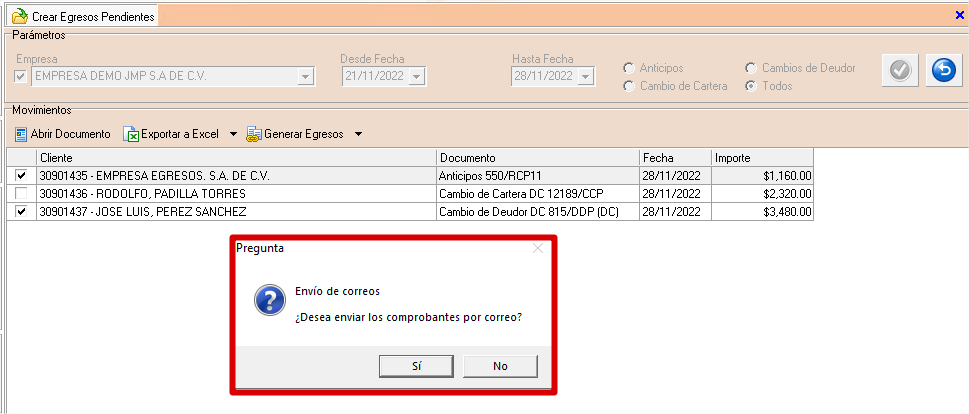Sort by the Documento column header

pyautogui.click(x=538, y=158)
